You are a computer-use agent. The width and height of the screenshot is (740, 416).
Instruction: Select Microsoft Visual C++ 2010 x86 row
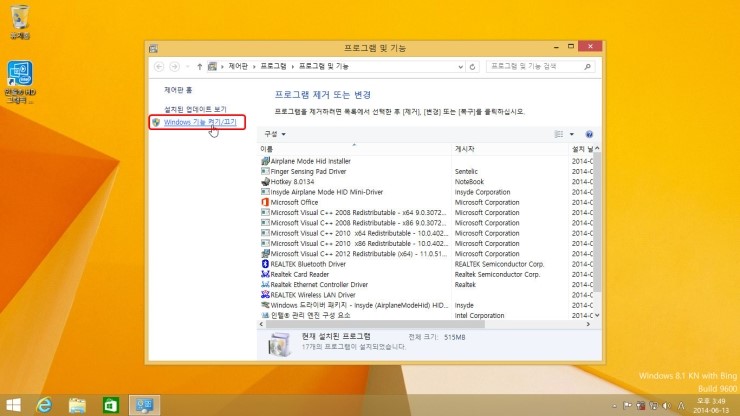point(425,244)
